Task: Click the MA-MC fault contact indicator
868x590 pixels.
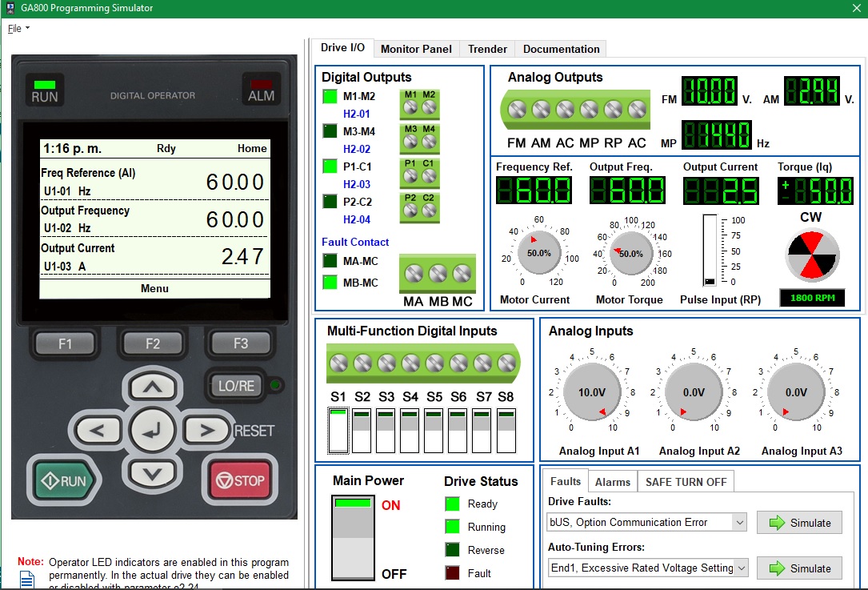Action: point(330,260)
